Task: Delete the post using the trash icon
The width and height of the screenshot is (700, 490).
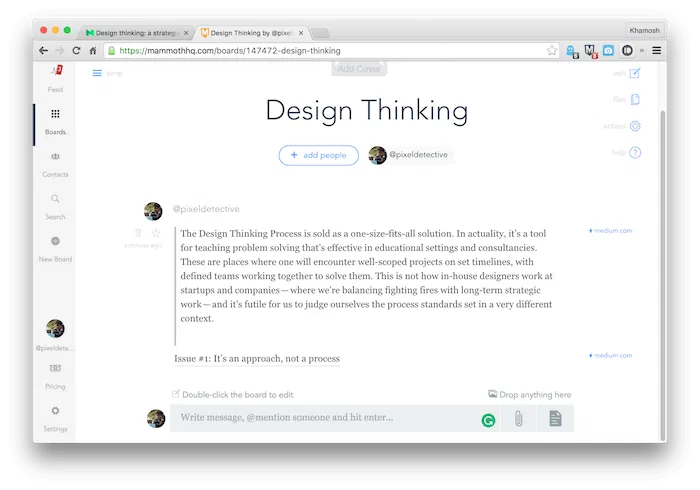Action: coord(138,233)
